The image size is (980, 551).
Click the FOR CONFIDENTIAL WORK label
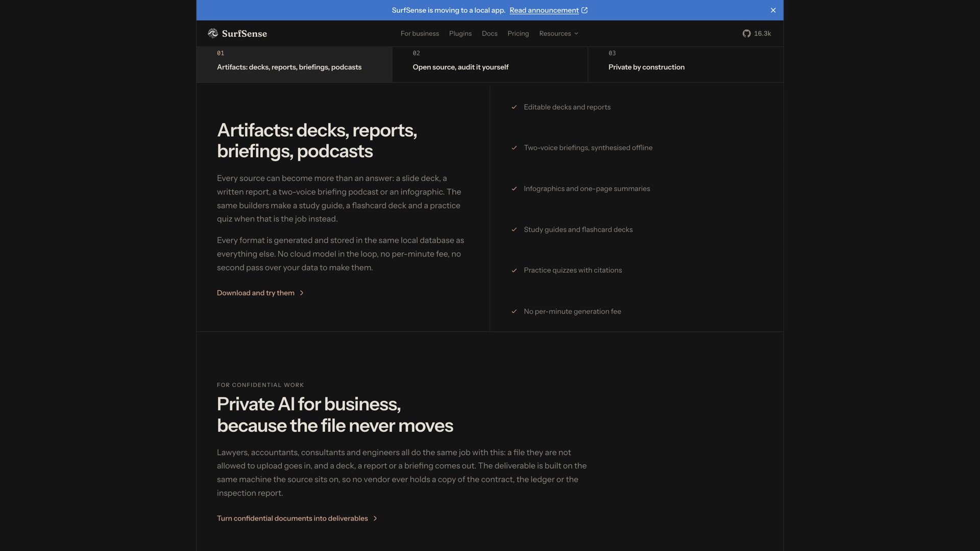point(260,385)
